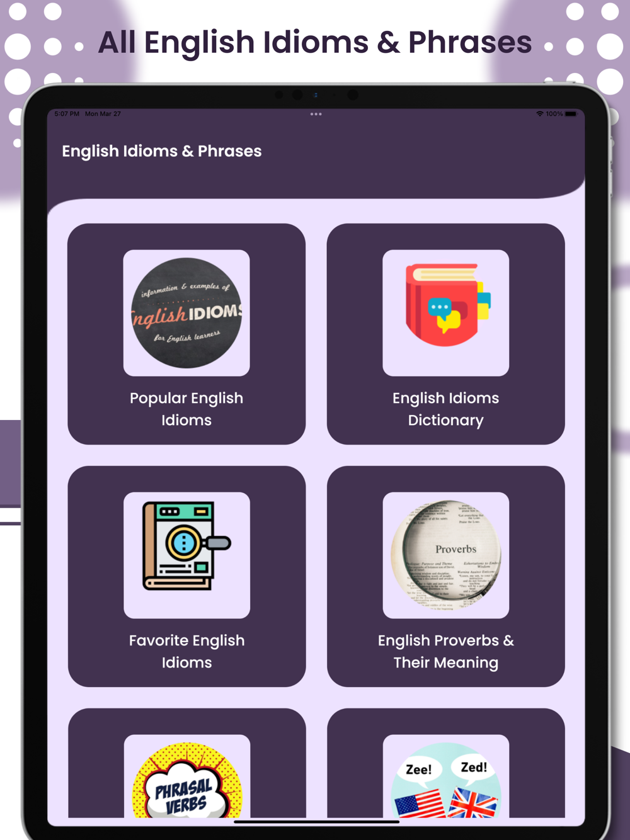Viewport: 630px width, 840px height.
Task: Open the Proverbs magnifying glass image
Action: click(x=446, y=555)
